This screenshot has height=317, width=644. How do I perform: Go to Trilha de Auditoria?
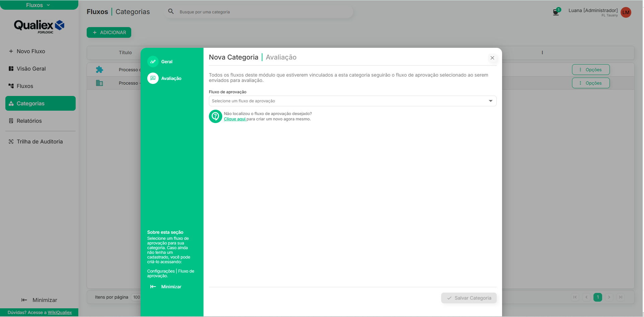(x=39, y=141)
